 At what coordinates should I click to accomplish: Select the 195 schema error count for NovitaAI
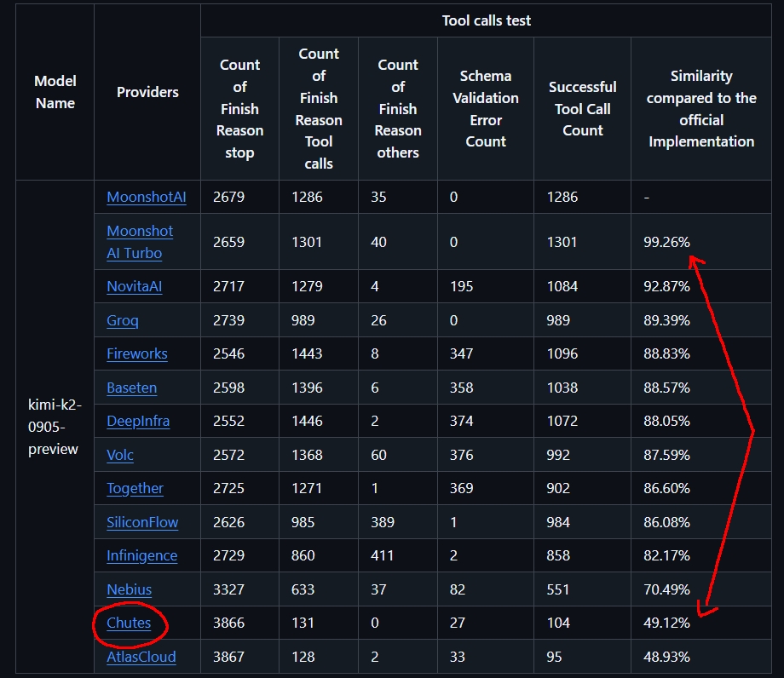click(461, 286)
